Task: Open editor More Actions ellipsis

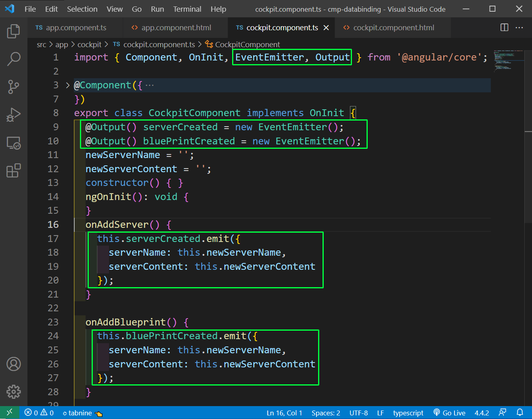Action: click(x=519, y=27)
